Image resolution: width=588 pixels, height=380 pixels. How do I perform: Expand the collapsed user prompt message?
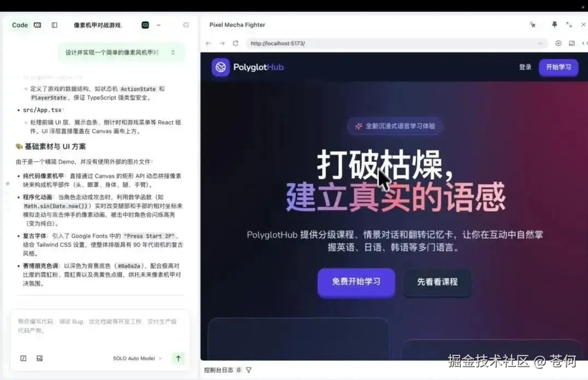[173, 52]
